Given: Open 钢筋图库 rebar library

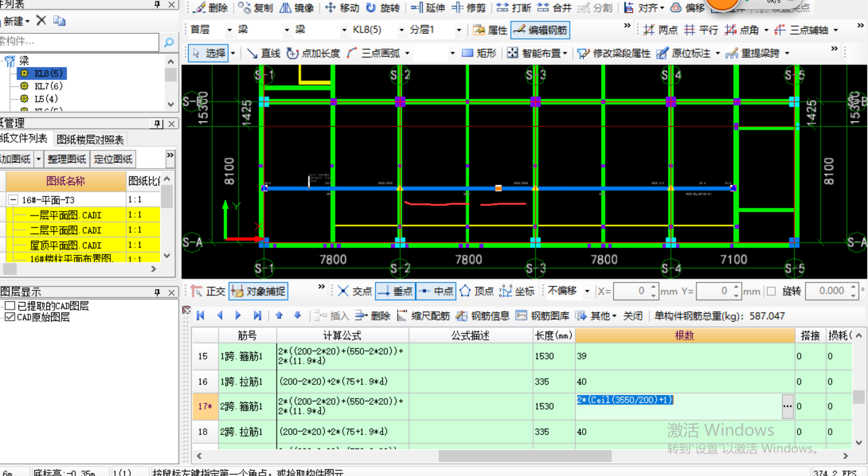Looking at the screenshot, I should 542,316.
